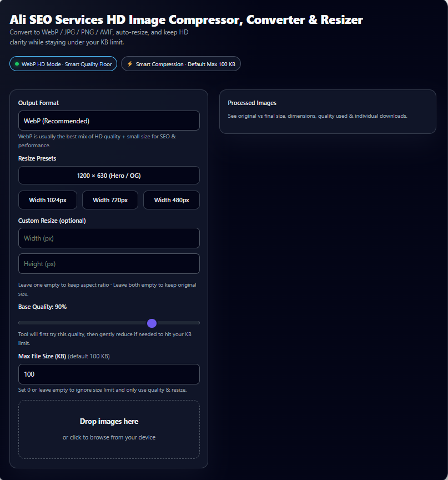Click the Ali SEO Services page title

coord(186,19)
